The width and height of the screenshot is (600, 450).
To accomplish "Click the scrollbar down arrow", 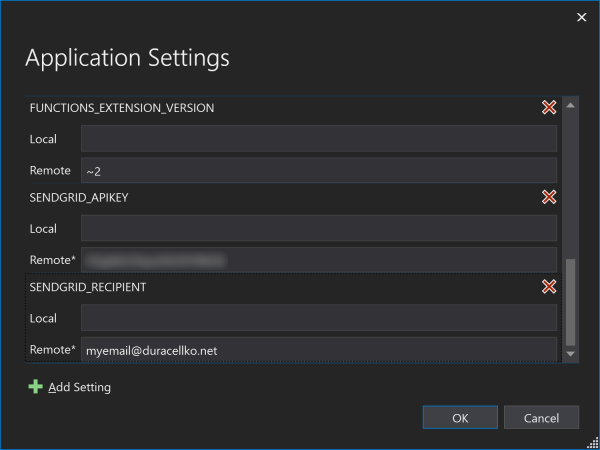I will (x=570, y=353).
